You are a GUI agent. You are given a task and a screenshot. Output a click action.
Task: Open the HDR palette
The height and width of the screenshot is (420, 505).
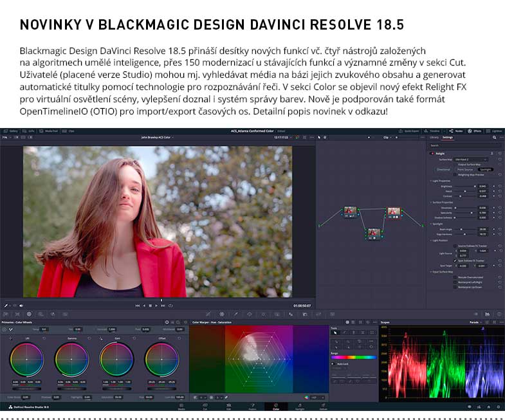point(41,314)
